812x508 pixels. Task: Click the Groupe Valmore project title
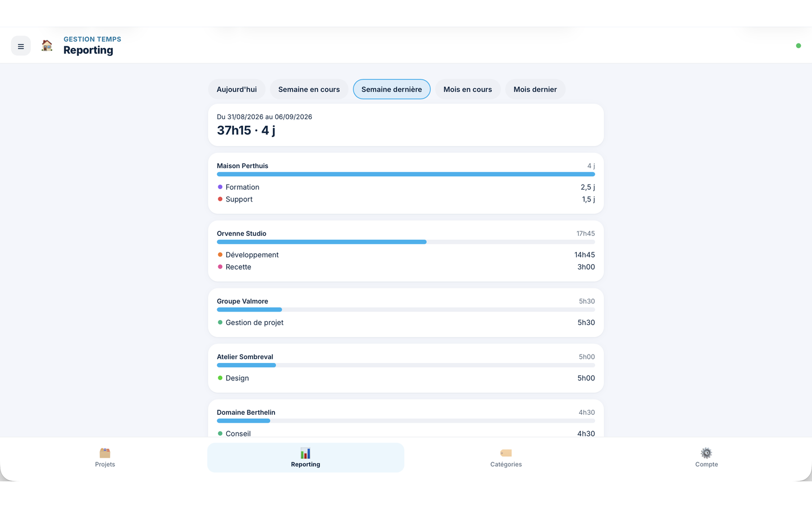242,301
